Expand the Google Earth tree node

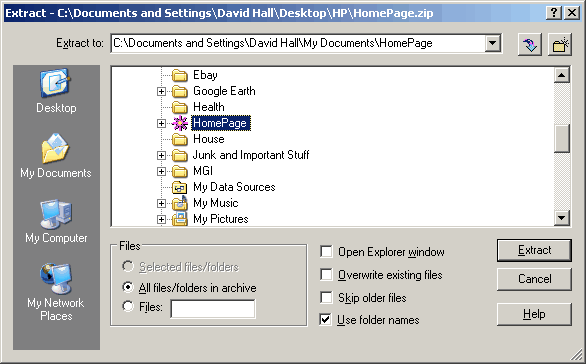pyautogui.click(x=161, y=92)
